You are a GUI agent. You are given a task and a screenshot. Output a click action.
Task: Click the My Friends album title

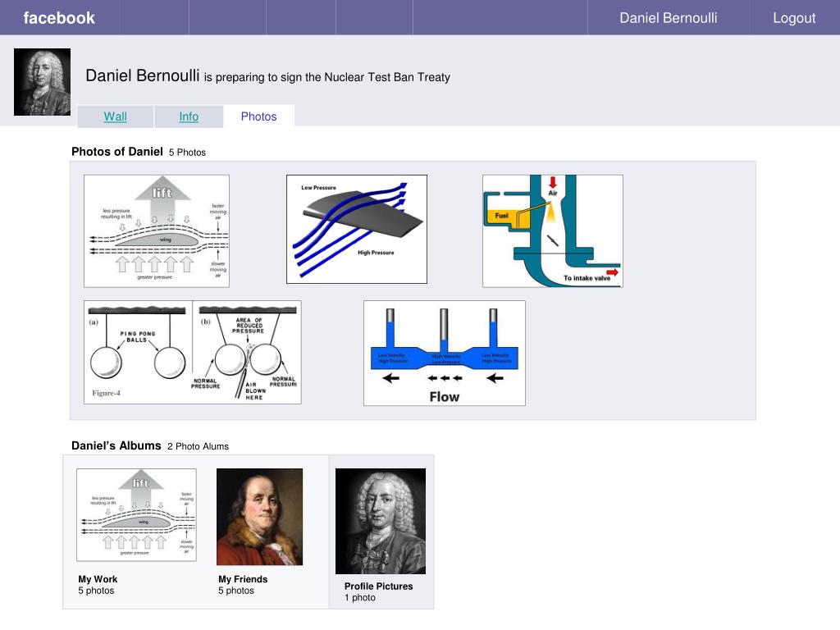coord(243,579)
